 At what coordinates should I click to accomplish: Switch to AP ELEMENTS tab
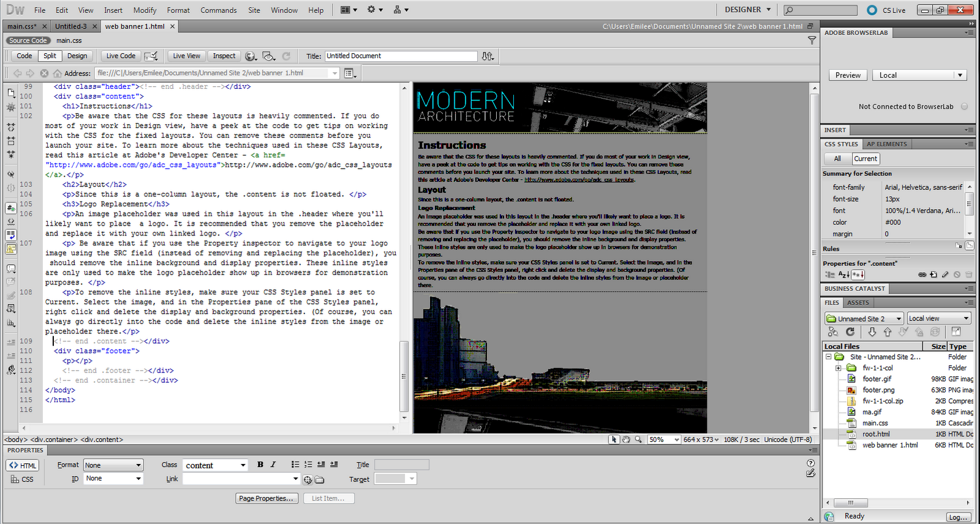[x=886, y=144]
